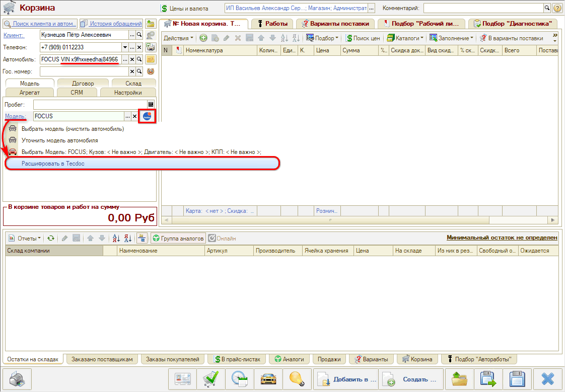Select Расшифровать в Tecdoc menu item
Viewport: 565px width, 392px height.
pos(141,163)
